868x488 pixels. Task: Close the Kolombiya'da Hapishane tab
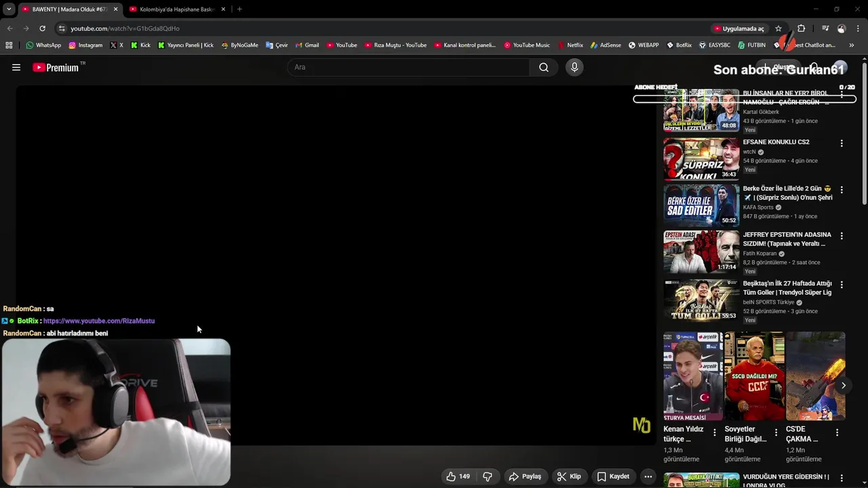point(223,9)
